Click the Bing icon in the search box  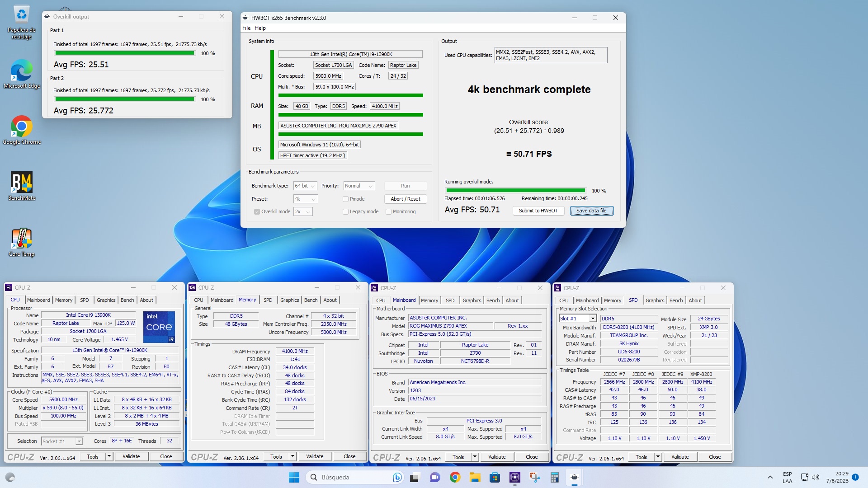click(397, 477)
